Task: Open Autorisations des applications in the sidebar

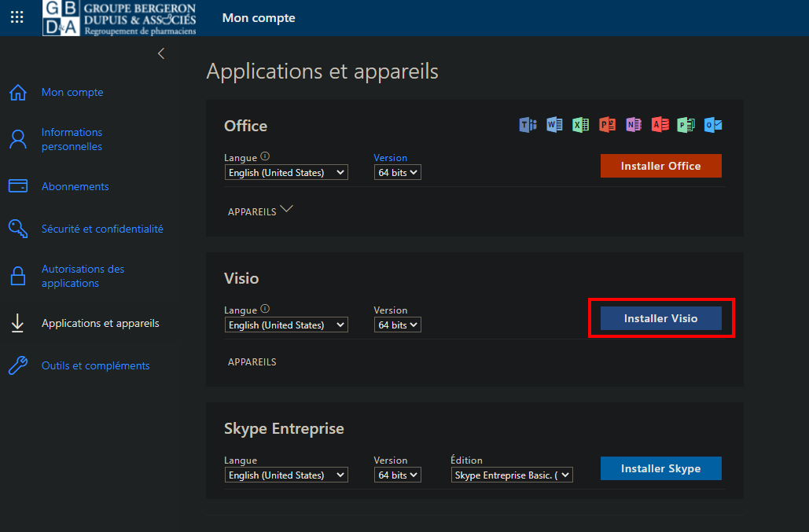Action: [x=83, y=276]
